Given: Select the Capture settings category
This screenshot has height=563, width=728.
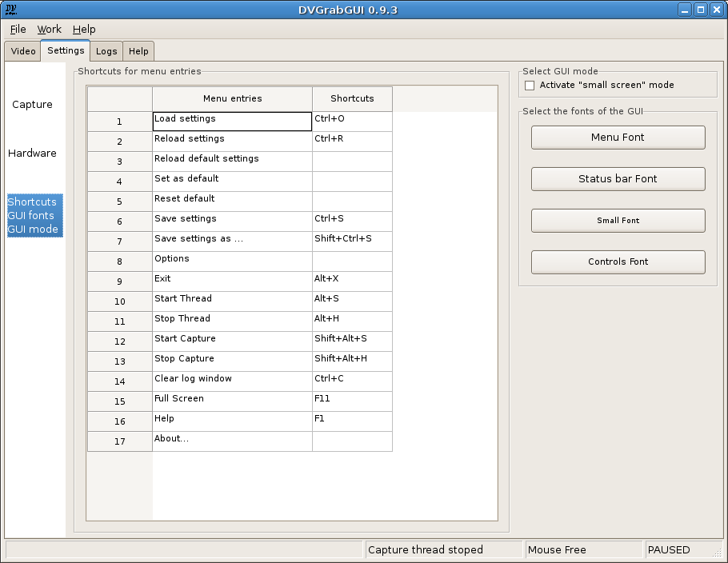Looking at the screenshot, I should tap(33, 105).
